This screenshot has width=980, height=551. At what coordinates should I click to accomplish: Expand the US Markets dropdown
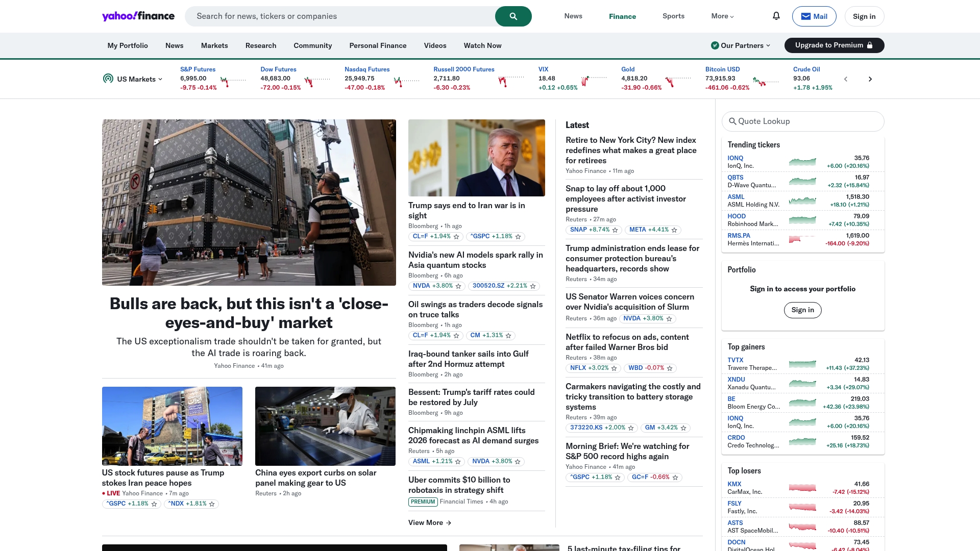[139, 79]
